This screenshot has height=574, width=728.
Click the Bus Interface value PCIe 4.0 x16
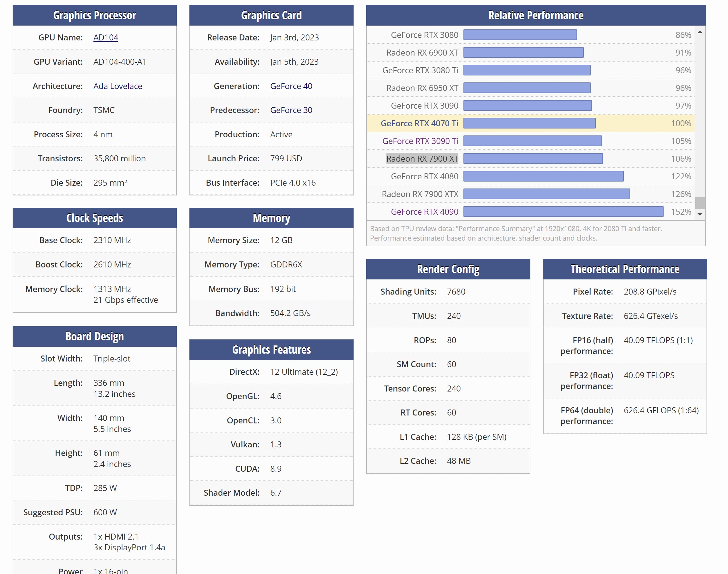coord(293,183)
